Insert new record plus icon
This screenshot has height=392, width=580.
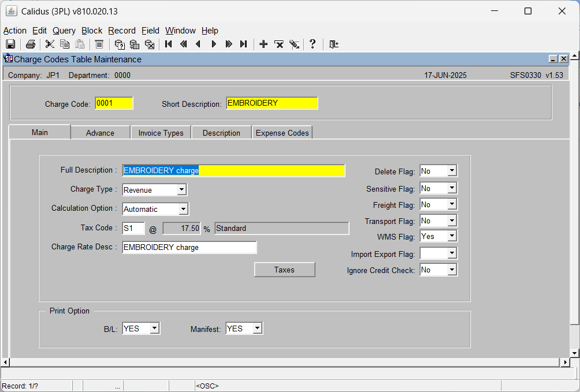point(263,44)
